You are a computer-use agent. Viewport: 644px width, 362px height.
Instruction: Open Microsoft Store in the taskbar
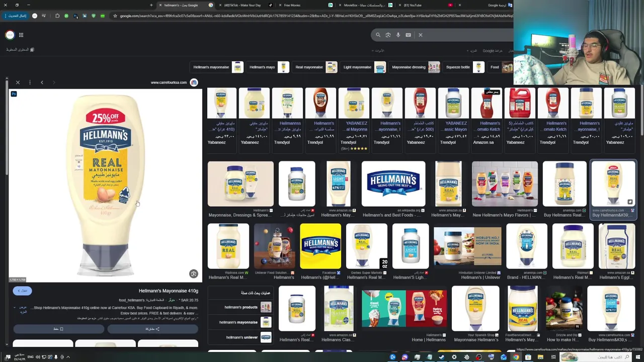(528, 357)
